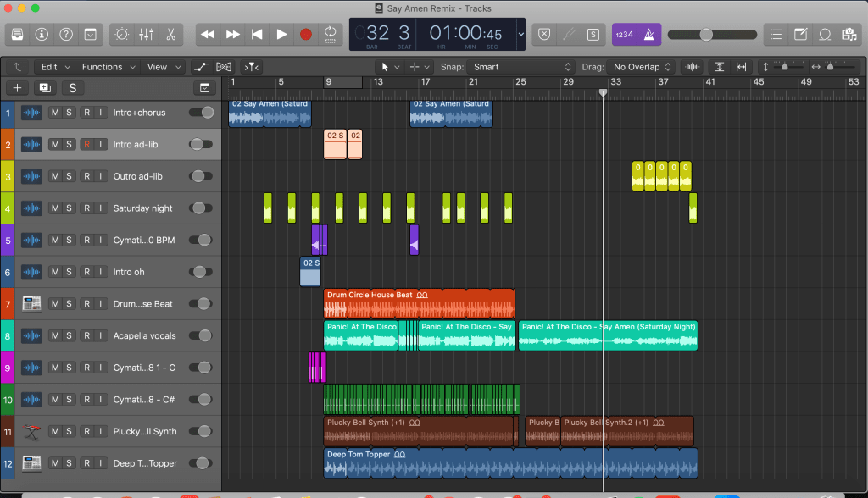Toggle the metronome click
Image resolution: width=868 pixels, height=498 pixels.
coord(648,35)
